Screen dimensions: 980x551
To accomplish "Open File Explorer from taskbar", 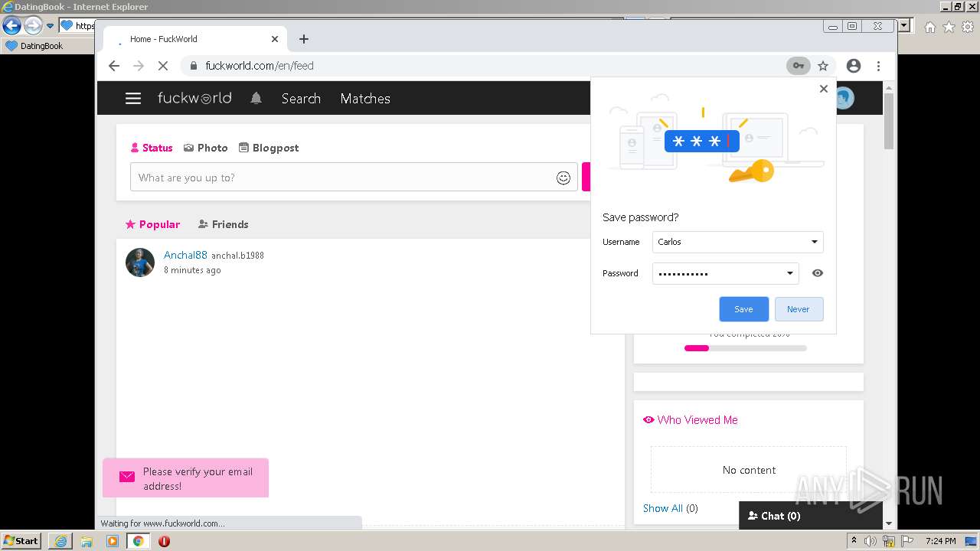I will pos(87,541).
